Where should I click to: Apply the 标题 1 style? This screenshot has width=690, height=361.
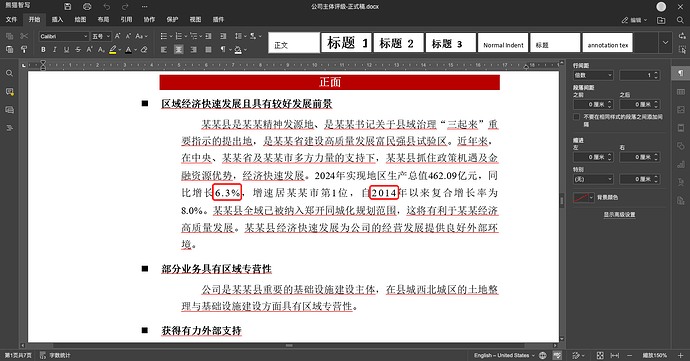tap(346, 43)
